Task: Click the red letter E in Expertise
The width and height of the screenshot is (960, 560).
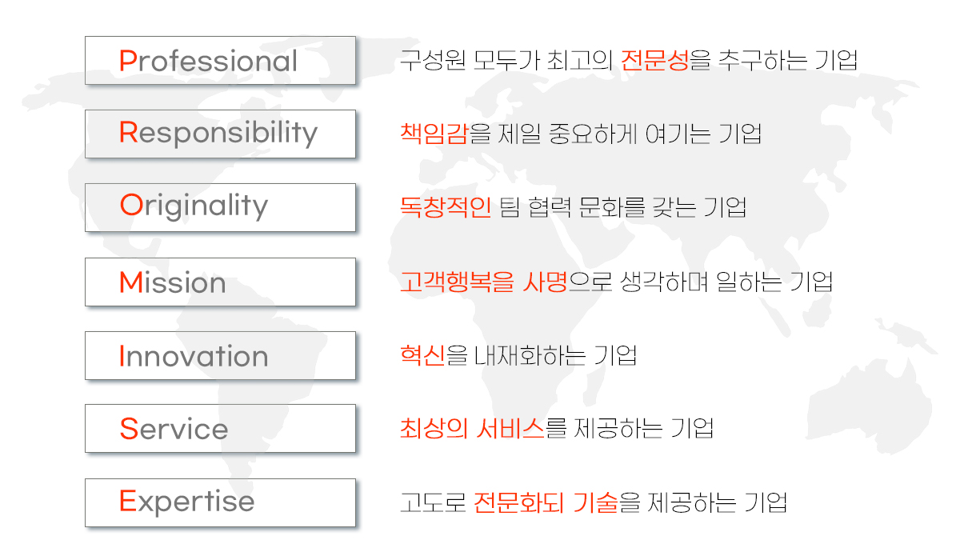Action: pos(127,502)
